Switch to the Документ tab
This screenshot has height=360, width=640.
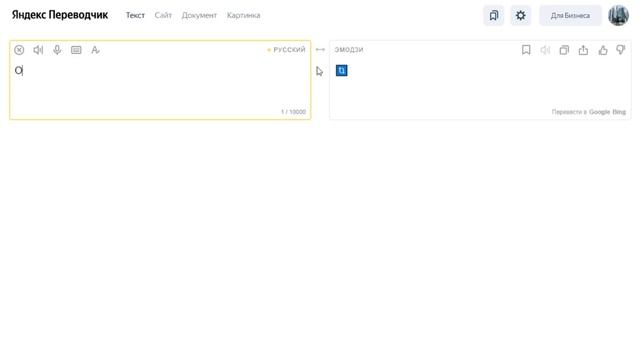coord(199,16)
